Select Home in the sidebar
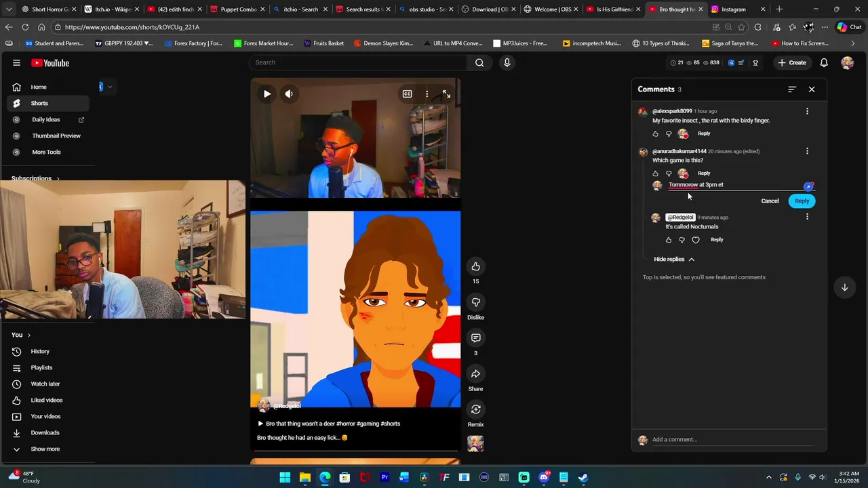Screen dimensions: 868x488 [48, 87]
